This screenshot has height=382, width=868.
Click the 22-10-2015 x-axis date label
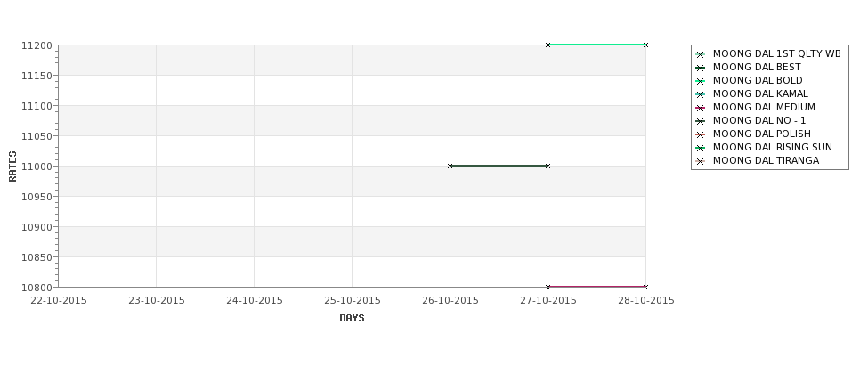click(59, 300)
